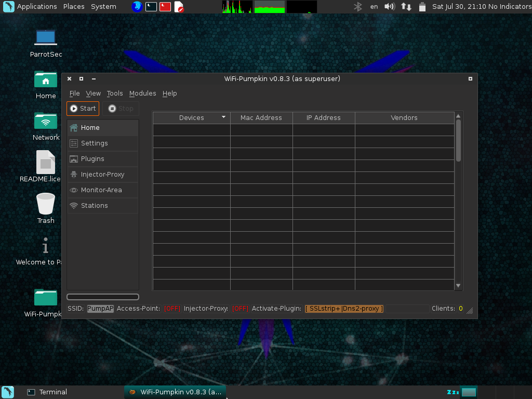Click the Clients count value

point(461,309)
